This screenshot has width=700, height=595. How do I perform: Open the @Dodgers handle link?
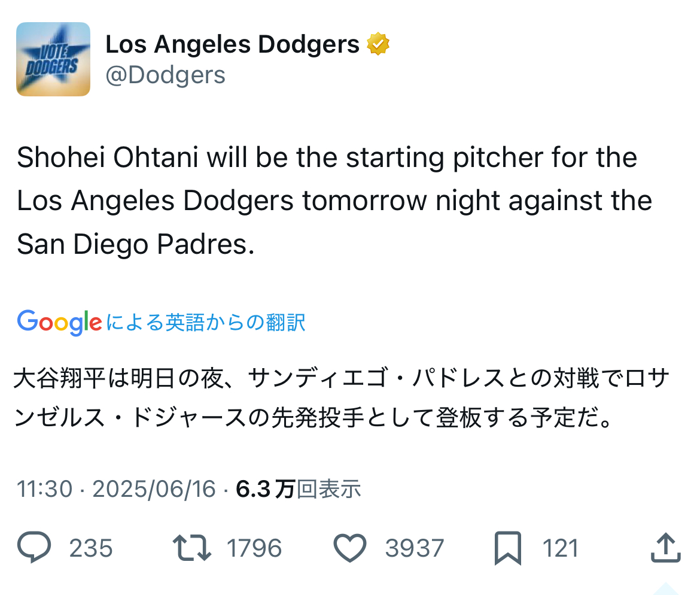tap(165, 75)
